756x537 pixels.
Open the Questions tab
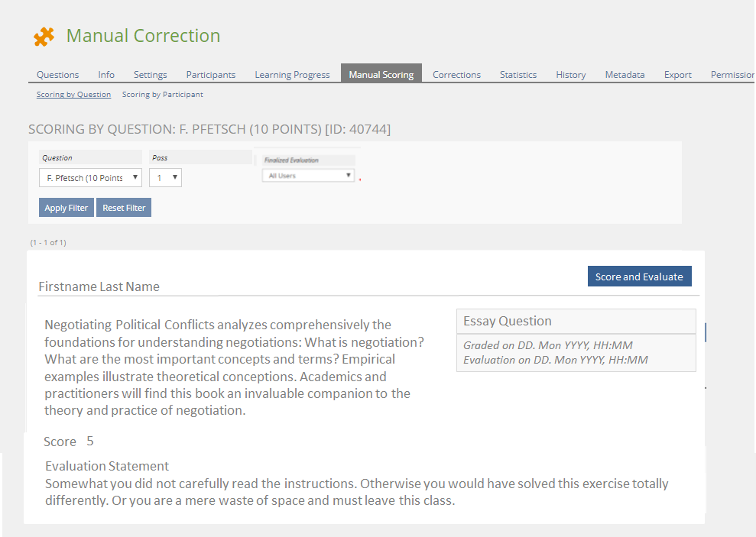57,75
